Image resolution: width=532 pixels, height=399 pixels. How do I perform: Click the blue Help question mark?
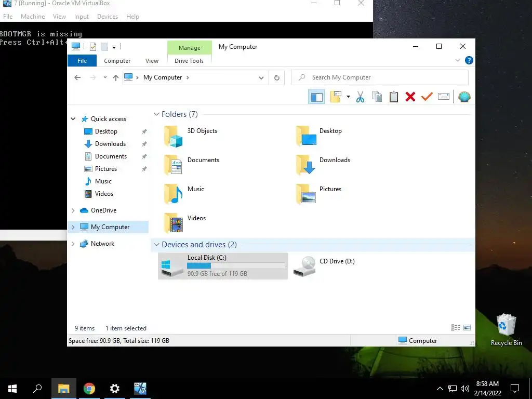click(x=469, y=60)
